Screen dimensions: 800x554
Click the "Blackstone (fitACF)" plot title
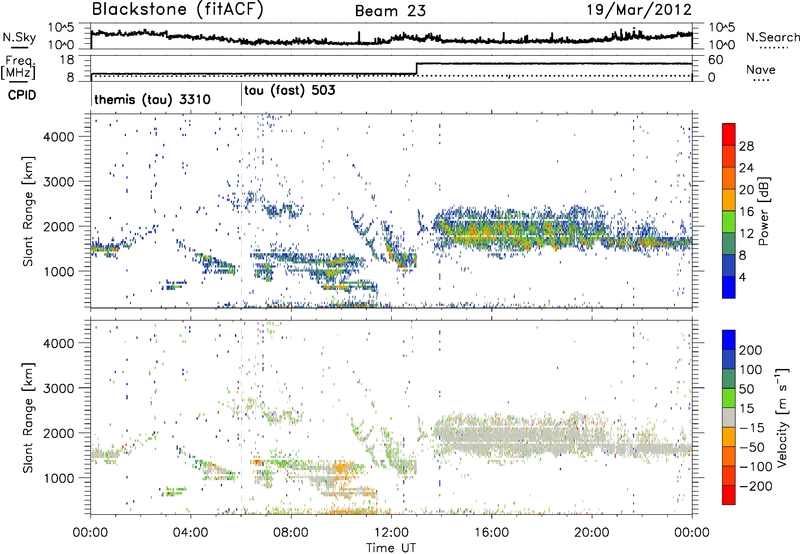pos(178,10)
